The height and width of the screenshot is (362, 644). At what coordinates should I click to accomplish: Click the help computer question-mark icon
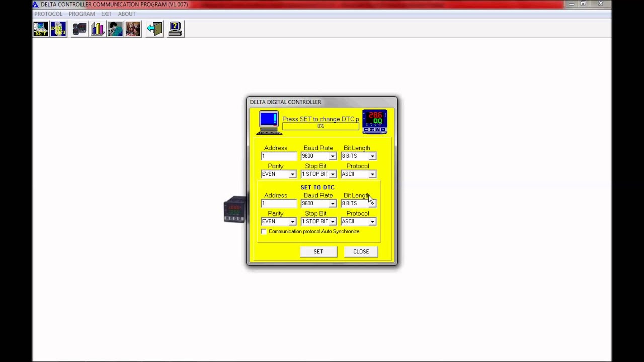point(175,29)
